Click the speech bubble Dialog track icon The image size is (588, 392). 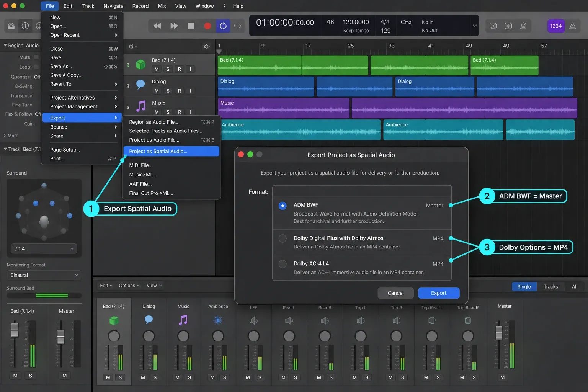tap(141, 84)
